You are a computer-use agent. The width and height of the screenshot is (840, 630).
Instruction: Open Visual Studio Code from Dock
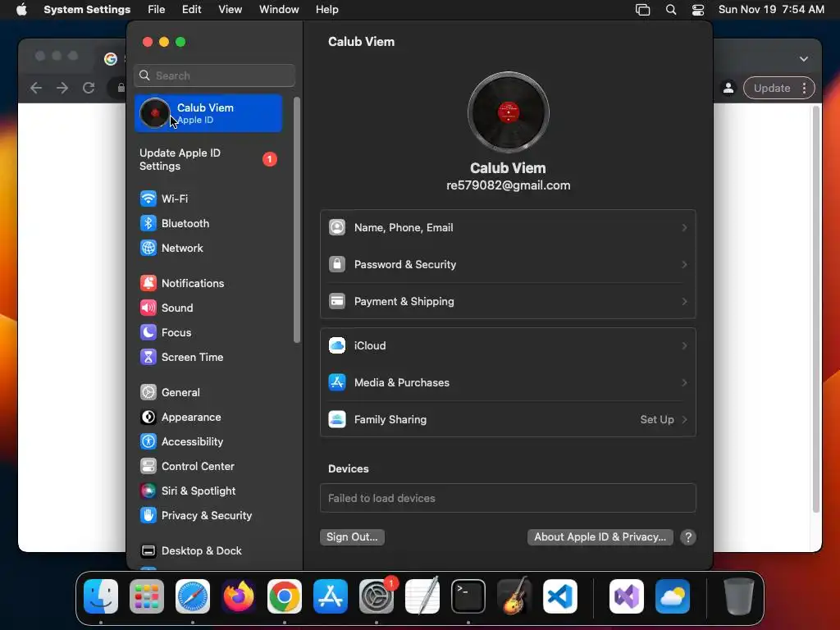tap(560, 596)
